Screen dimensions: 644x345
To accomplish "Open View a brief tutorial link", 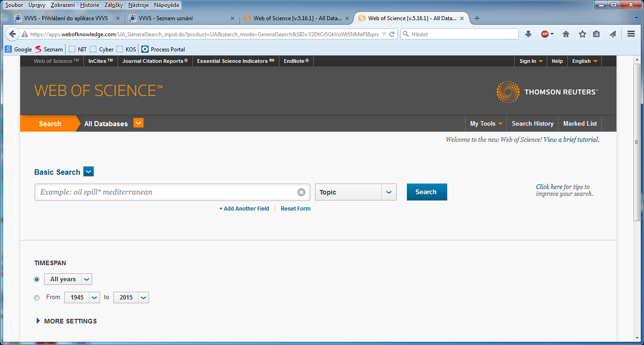I will click(571, 139).
